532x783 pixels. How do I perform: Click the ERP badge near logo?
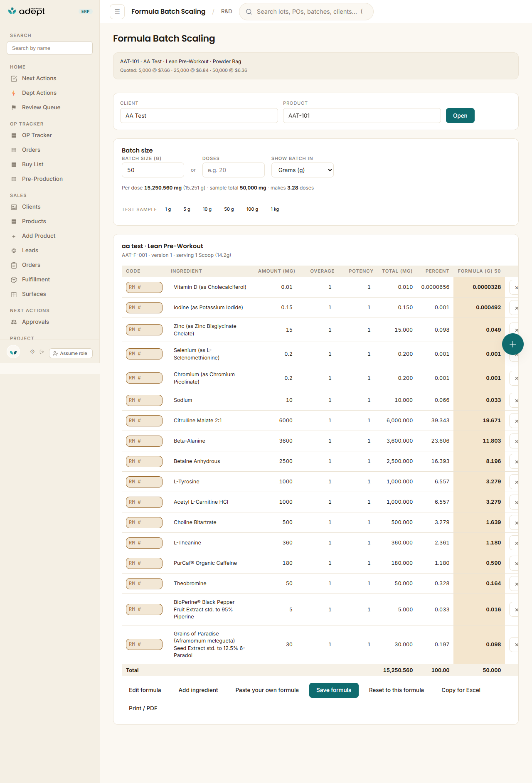tap(86, 12)
